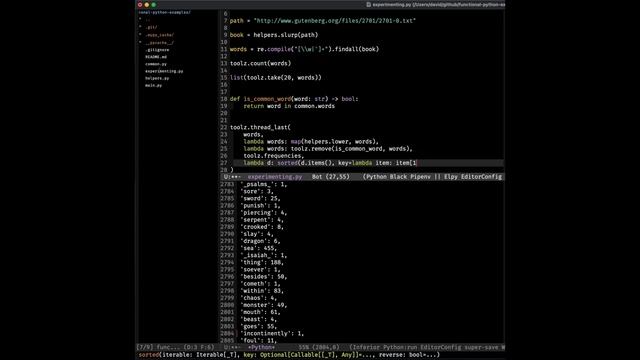The width and height of the screenshot is (640, 360).
Task: Click the "'mouth': 61" output row
Action: pos(260,312)
